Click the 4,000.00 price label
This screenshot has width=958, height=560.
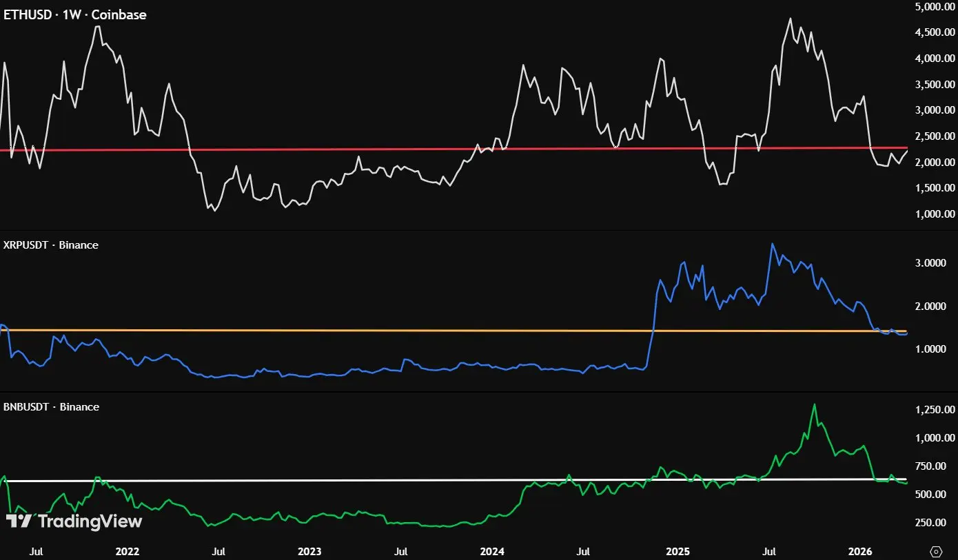point(935,59)
